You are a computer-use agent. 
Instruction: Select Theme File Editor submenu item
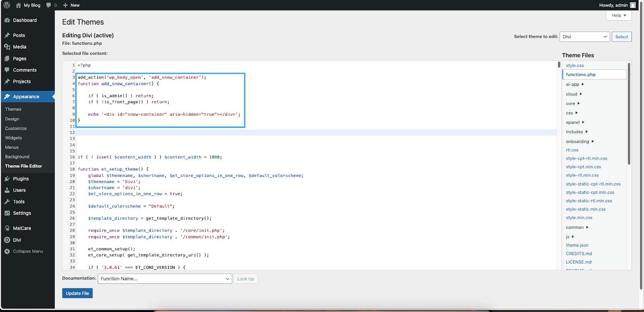point(23,166)
